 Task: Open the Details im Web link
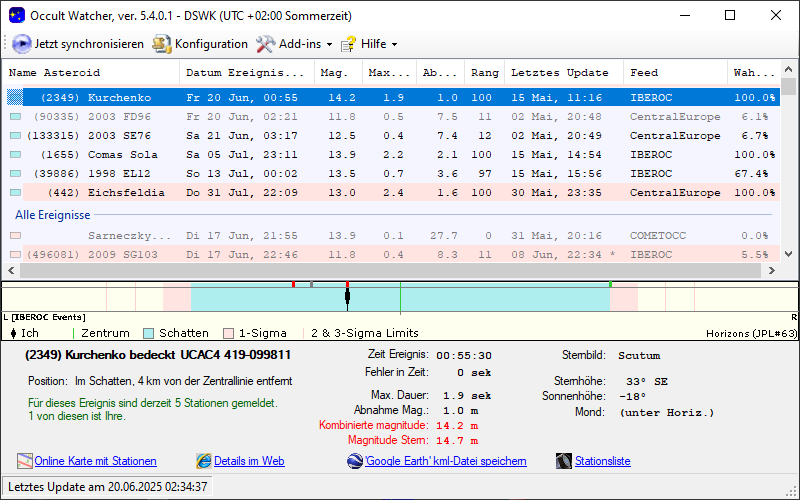coord(249,461)
